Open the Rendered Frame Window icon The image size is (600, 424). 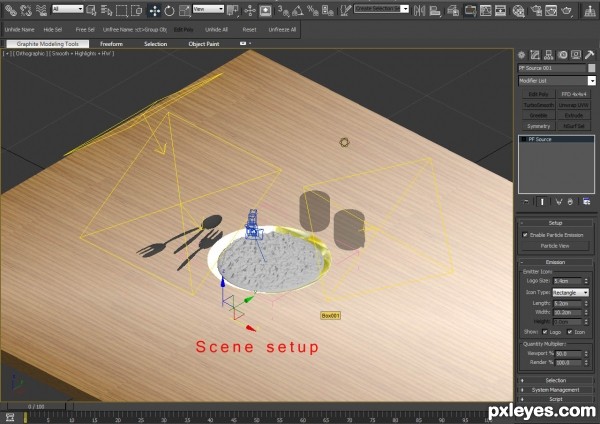pyautogui.click(x=551, y=10)
